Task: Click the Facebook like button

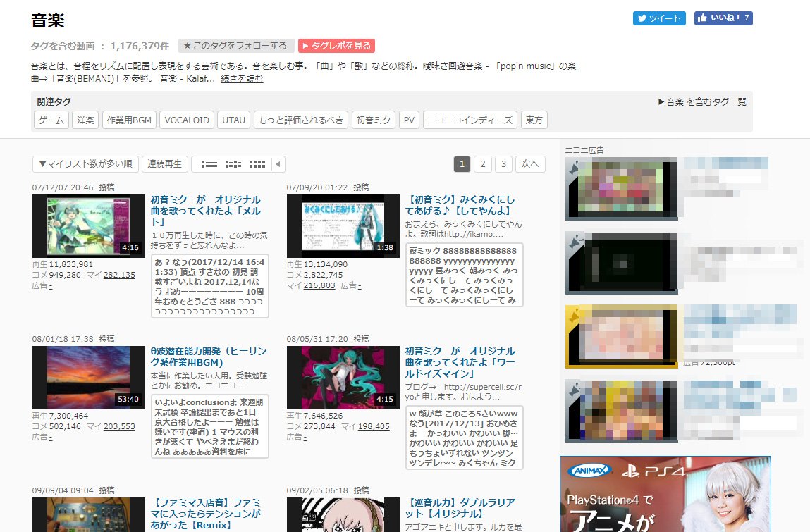Action: coord(723,18)
